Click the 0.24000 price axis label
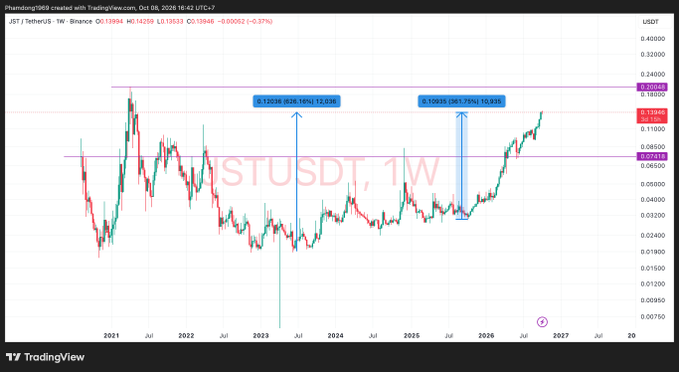This screenshot has height=372, width=679. coord(653,74)
